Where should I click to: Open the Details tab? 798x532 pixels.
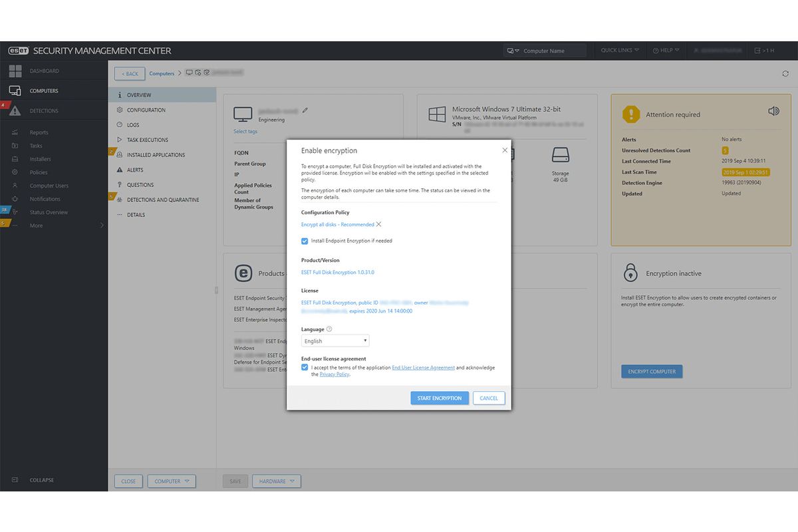click(162, 215)
